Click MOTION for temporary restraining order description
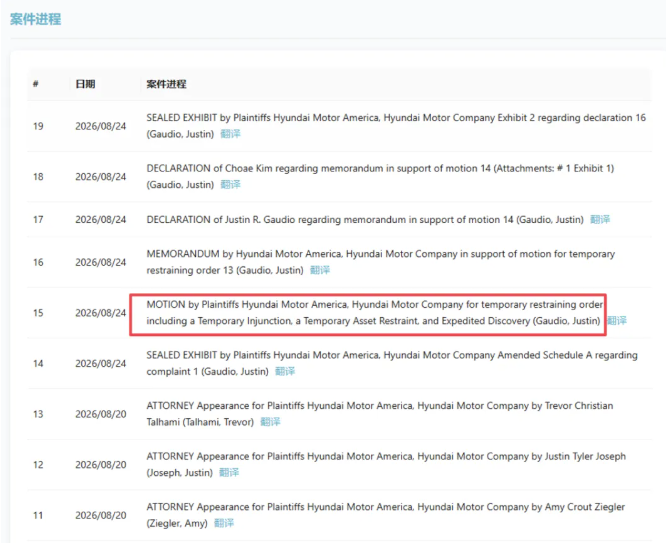The image size is (666, 545). pyautogui.click(x=375, y=312)
